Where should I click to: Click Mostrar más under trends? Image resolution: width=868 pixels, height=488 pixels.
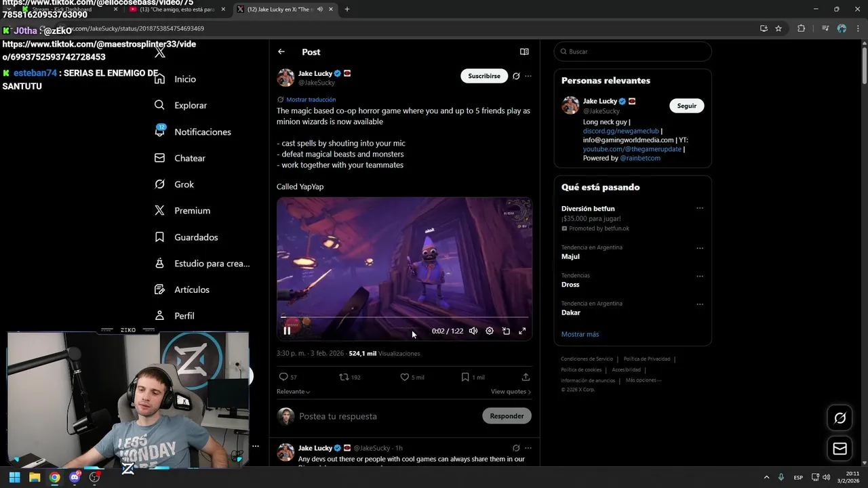580,334
